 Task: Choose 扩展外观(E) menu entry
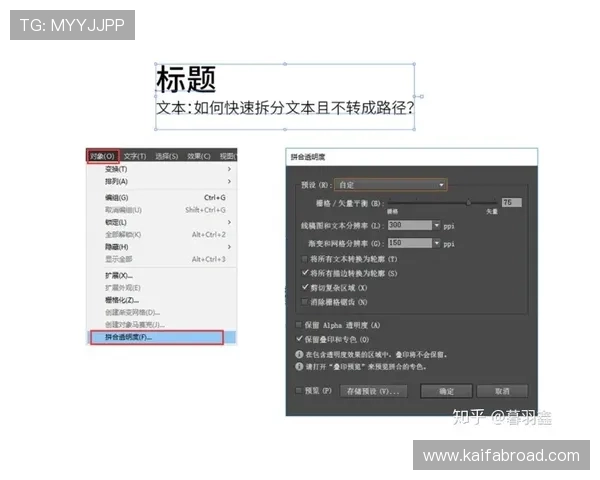pos(161,287)
